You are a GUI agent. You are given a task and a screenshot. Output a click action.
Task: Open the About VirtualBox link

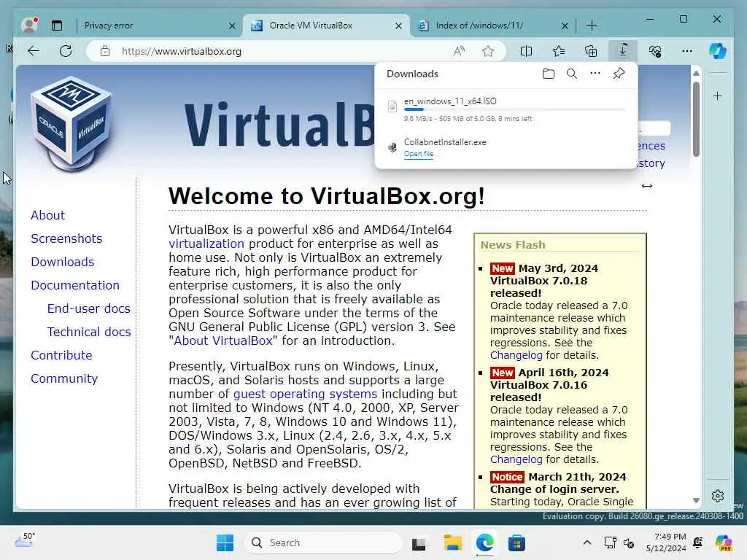(x=223, y=341)
